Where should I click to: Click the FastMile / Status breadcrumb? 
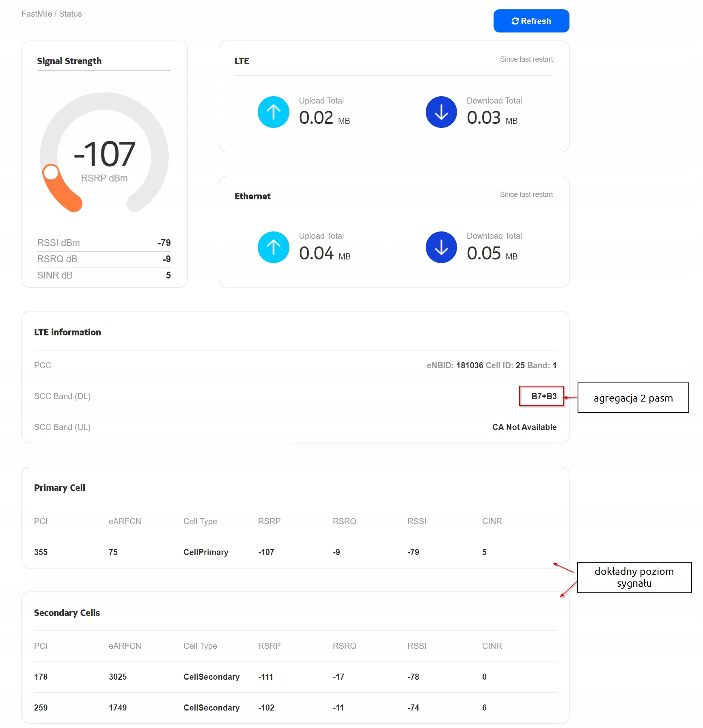click(52, 14)
